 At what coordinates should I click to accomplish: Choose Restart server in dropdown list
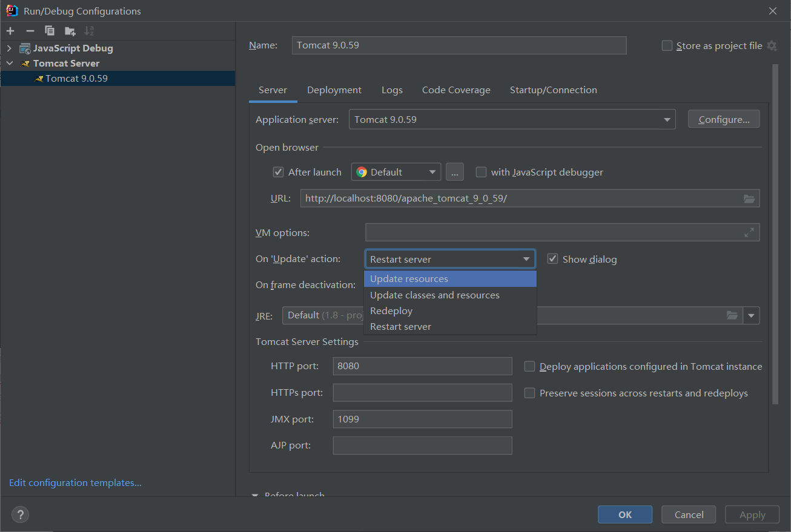[450, 327]
